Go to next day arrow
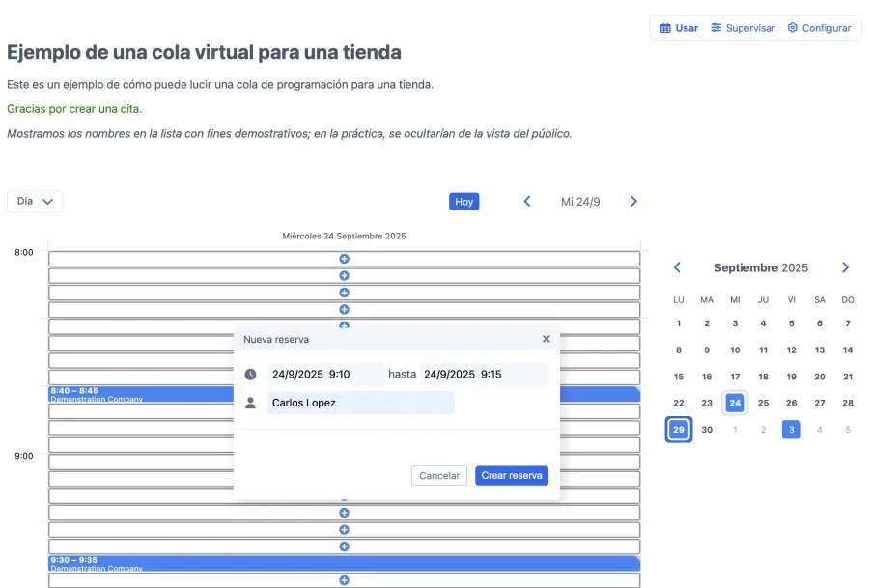 click(x=633, y=202)
